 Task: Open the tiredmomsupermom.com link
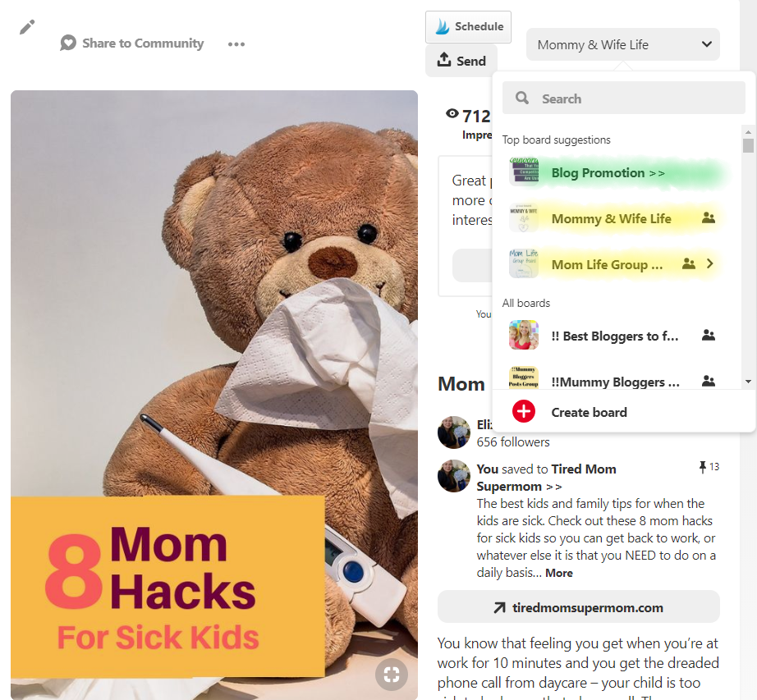tap(578, 607)
